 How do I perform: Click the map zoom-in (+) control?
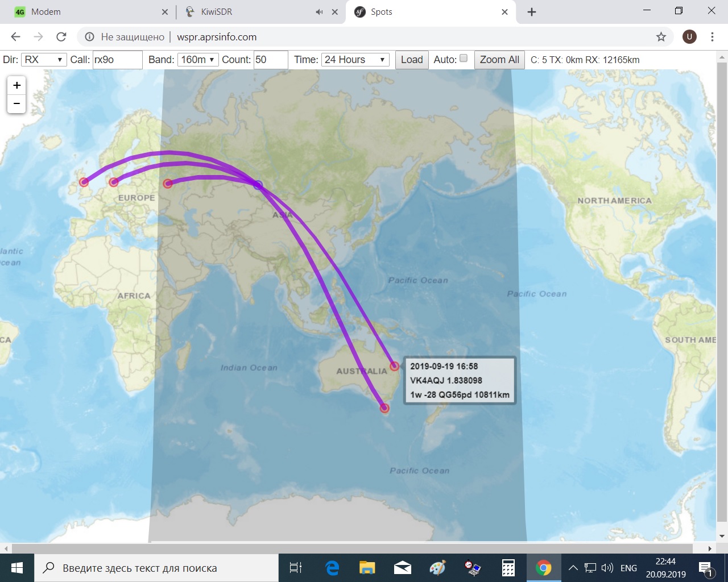[x=16, y=85]
